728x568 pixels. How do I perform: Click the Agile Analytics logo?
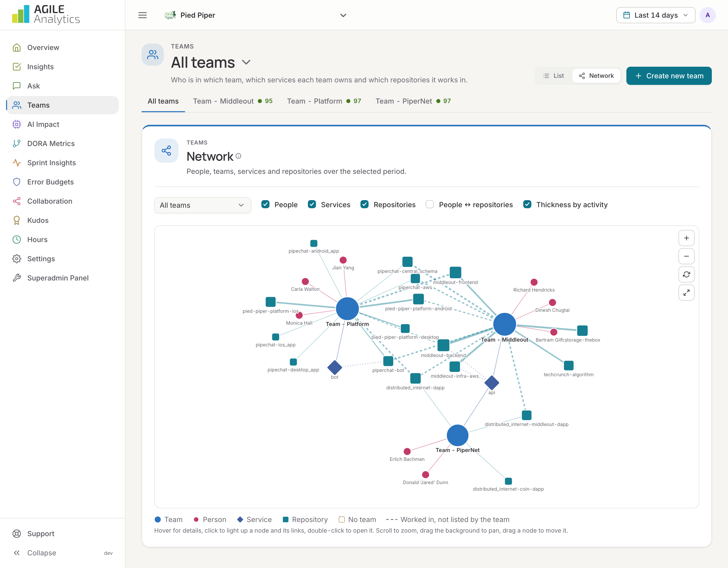[x=46, y=15]
